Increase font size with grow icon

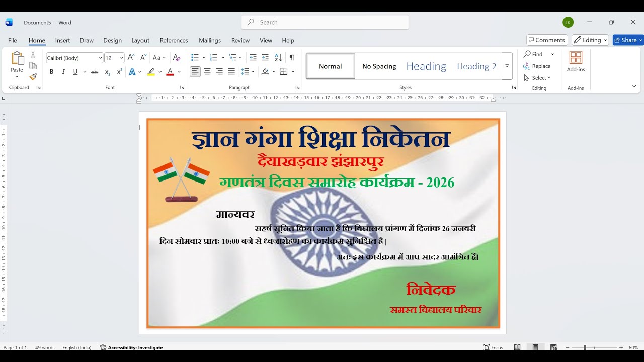click(x=131, y=58)
